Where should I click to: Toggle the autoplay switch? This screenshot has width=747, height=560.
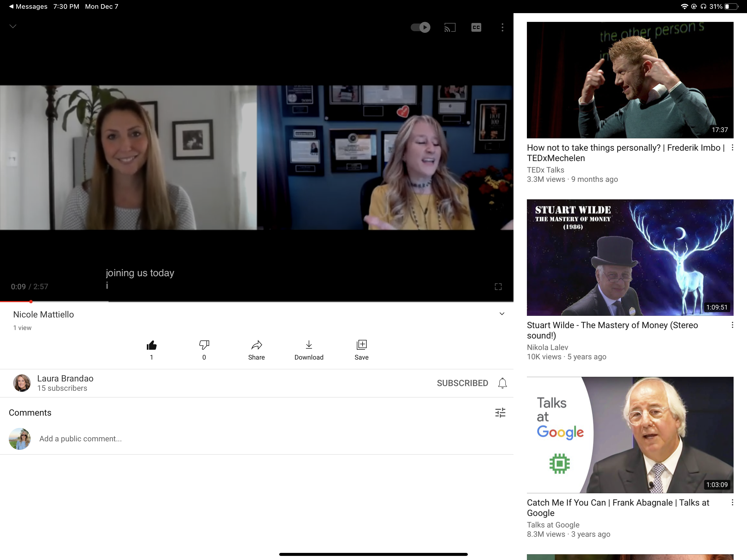[x=421, y=27]
